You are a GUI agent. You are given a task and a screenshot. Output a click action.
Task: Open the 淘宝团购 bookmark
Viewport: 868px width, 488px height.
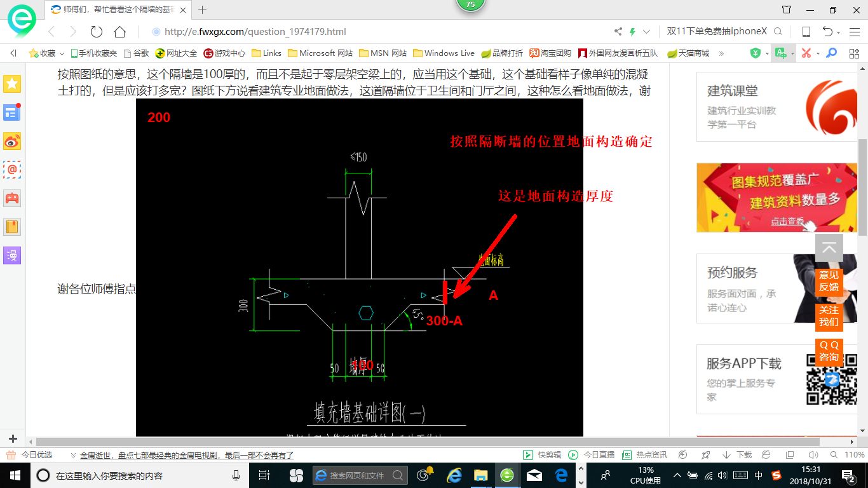(550, 53)
